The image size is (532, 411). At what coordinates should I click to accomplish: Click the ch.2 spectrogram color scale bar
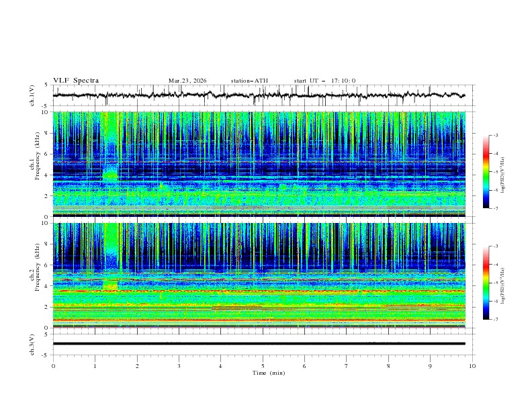[x=486, y=283]
